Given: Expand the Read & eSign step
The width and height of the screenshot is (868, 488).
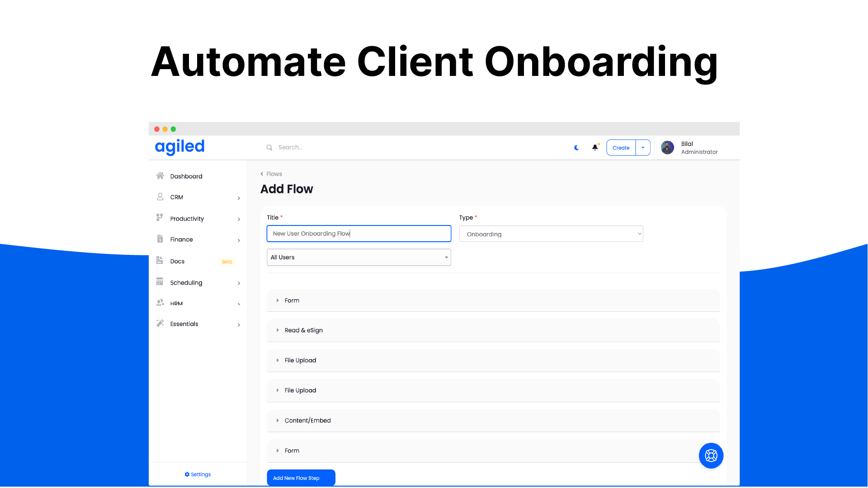Looking at the screenshot, I should tap(278, 330).
